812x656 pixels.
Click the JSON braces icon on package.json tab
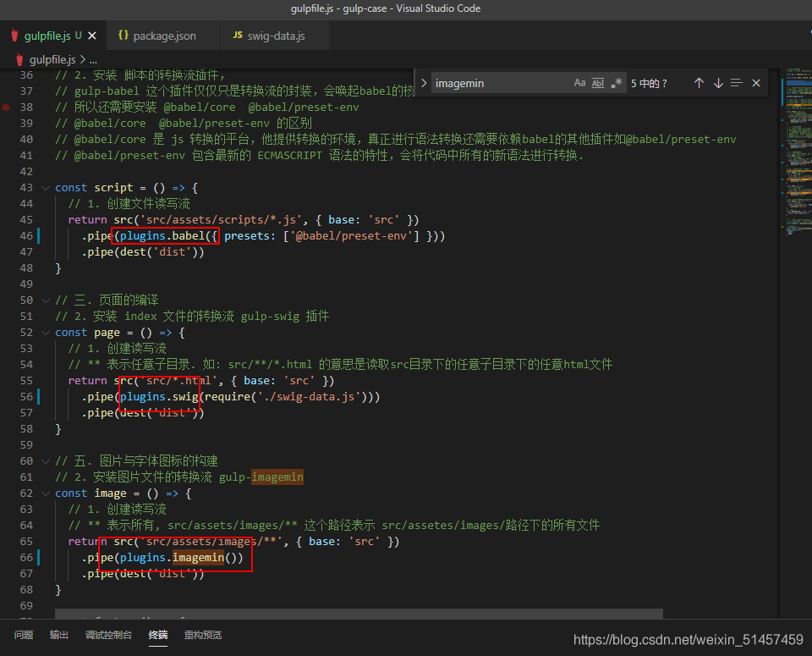123,36
